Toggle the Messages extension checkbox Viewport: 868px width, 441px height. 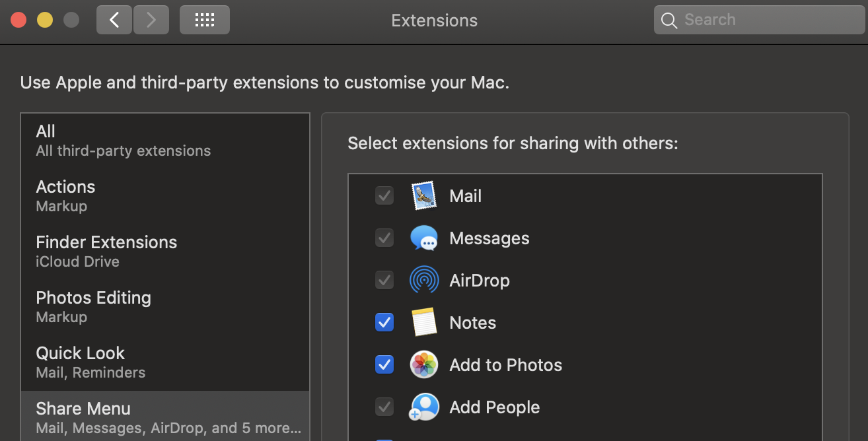click(x=384, y=238)
